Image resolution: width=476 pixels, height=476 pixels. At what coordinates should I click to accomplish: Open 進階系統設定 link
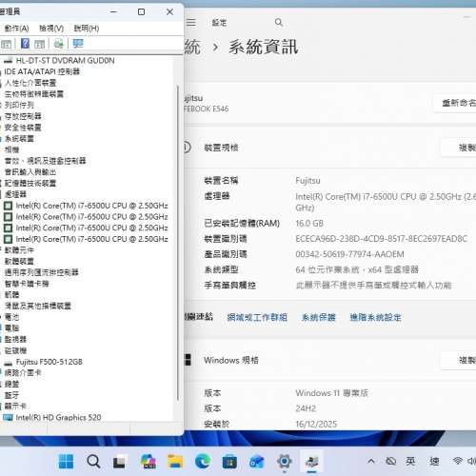[x=375, y=317]
